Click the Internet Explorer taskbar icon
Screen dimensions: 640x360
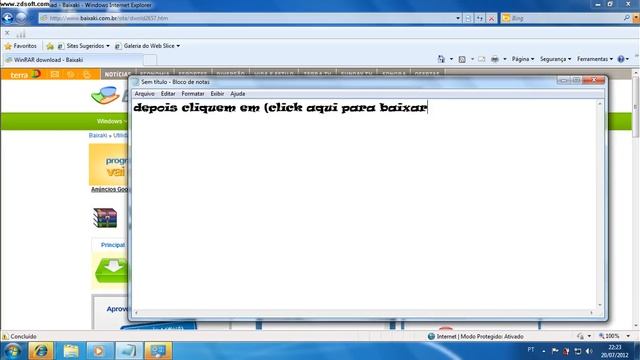point(40,351)
